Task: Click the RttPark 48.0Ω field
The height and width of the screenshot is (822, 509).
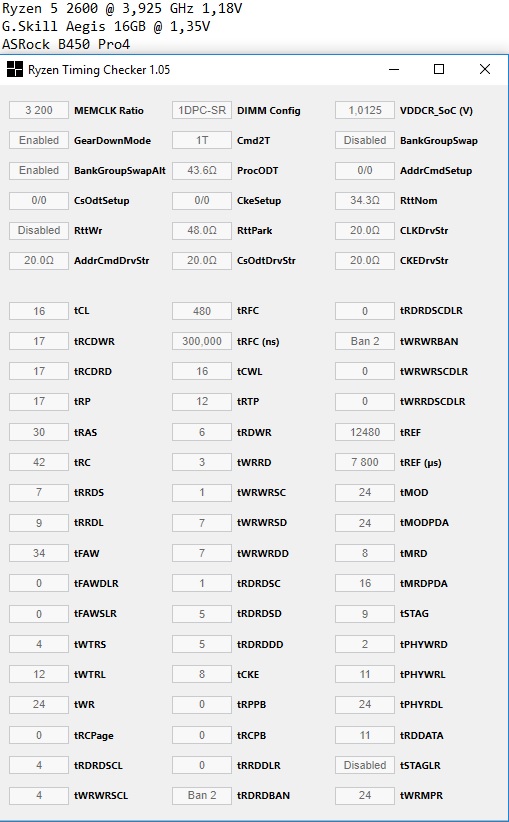Action: tap(202, 230)
